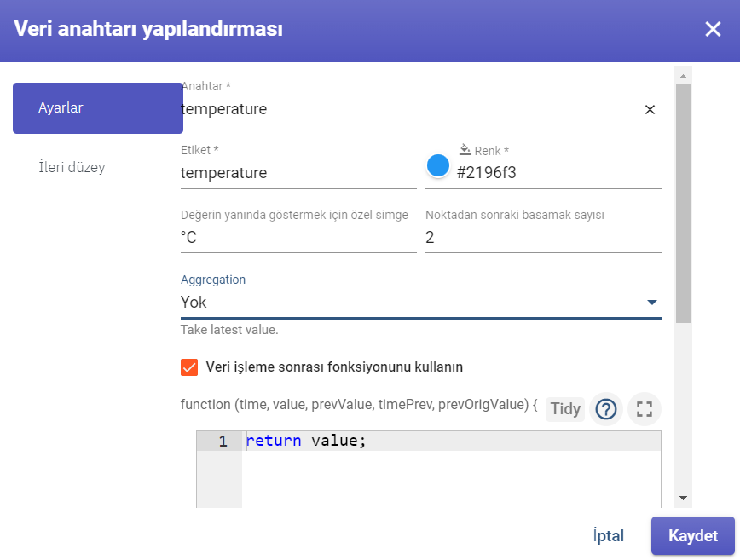The image size is (740, 560).
Task: Switch to the Ayarlar tab
Action: click(x=98, y=108)
